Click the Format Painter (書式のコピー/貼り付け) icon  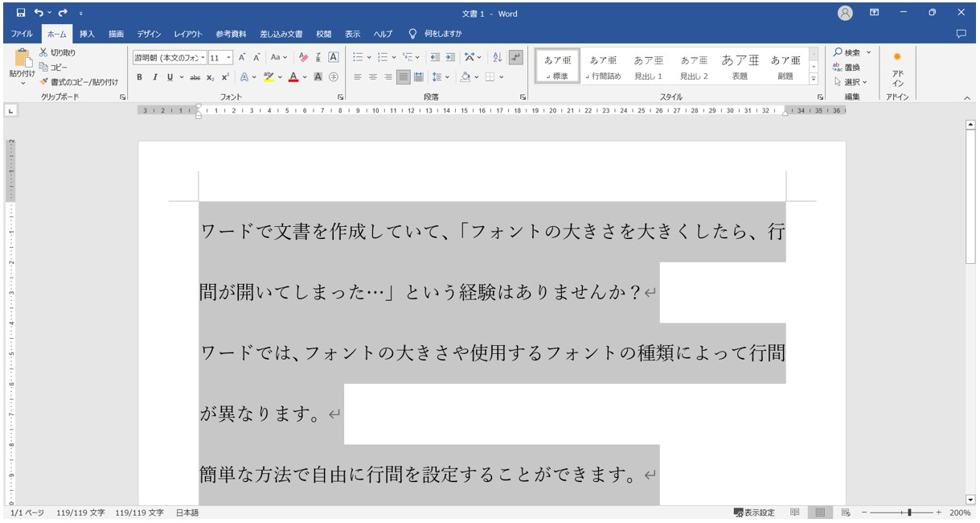coord(44,81)
